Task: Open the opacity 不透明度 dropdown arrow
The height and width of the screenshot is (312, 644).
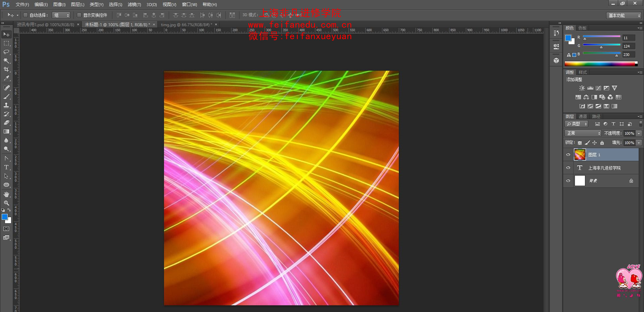Action: [639, 133]
